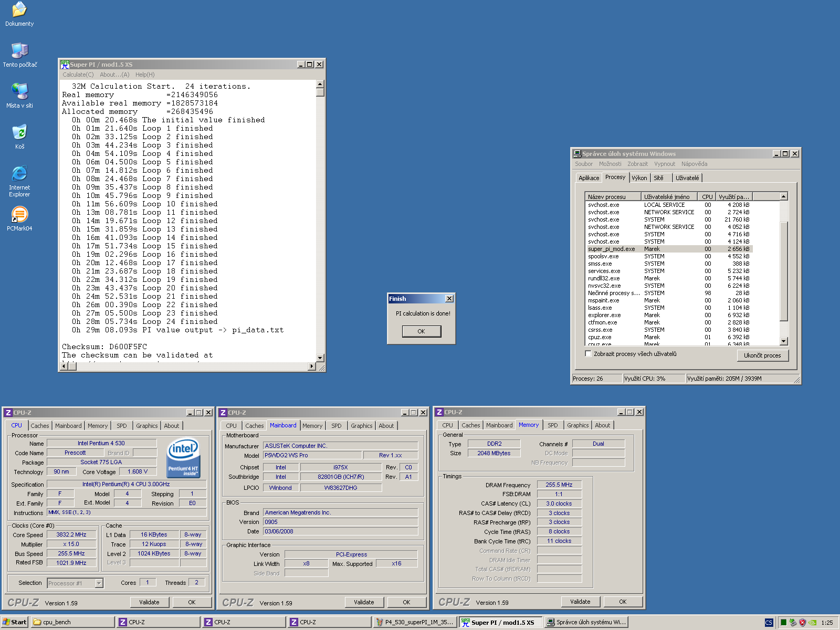
Task: Open the About tab in the left CPU-Z window
Action: (172, 426)
